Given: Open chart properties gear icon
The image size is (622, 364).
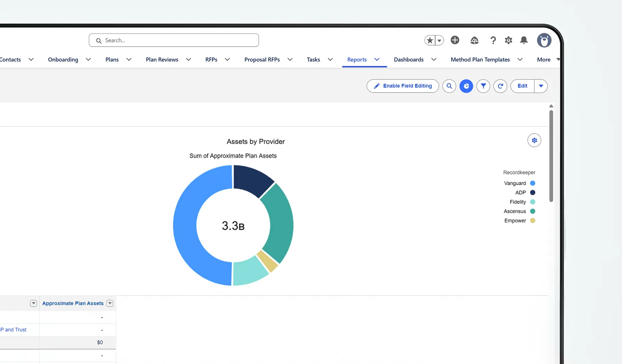Looking at the screenshot, I should point(534,140).
